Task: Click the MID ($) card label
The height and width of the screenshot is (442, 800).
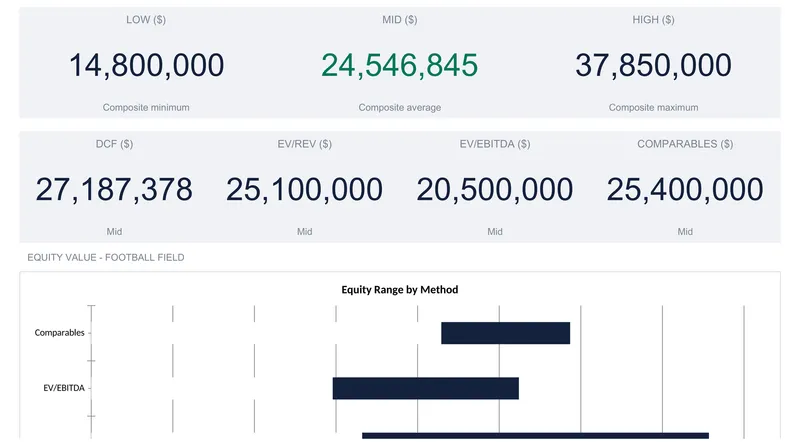Action: [x=399, y=20]
